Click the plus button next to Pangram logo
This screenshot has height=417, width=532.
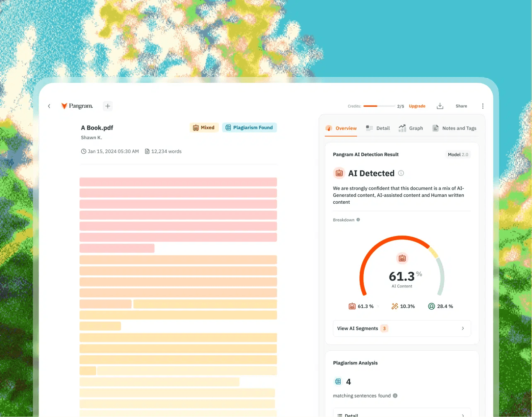tap(107, 106)
